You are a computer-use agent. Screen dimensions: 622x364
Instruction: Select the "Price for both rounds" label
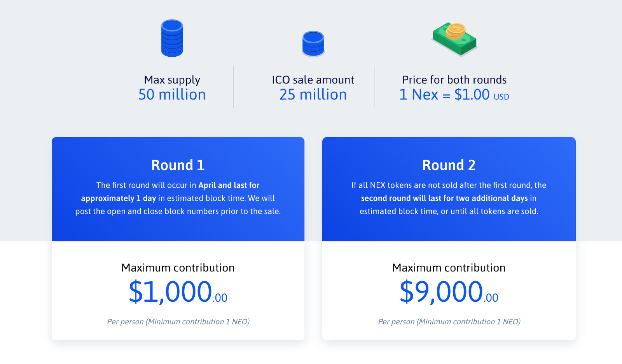pyautogui.click(x=454, y=80)
